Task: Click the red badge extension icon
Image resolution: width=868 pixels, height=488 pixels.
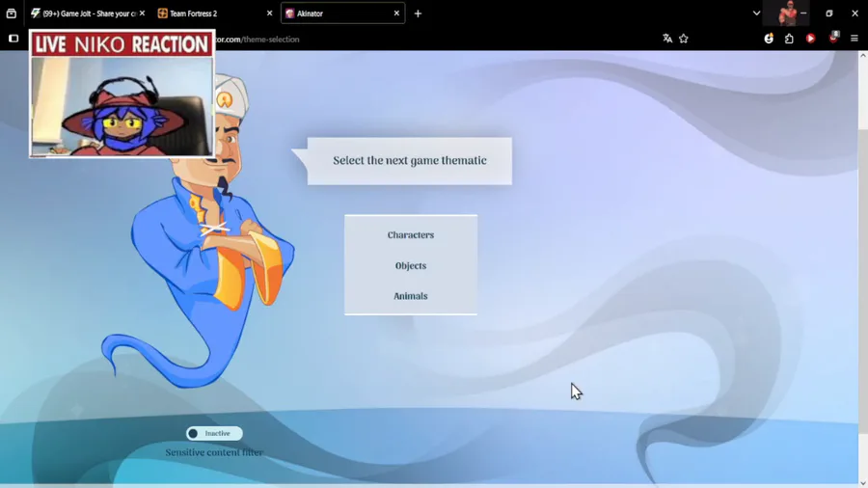Action: coord(833,37)
